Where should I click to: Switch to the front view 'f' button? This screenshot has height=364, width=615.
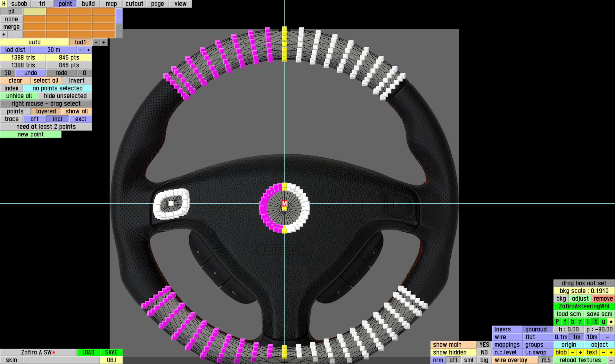tap(565, 322)
